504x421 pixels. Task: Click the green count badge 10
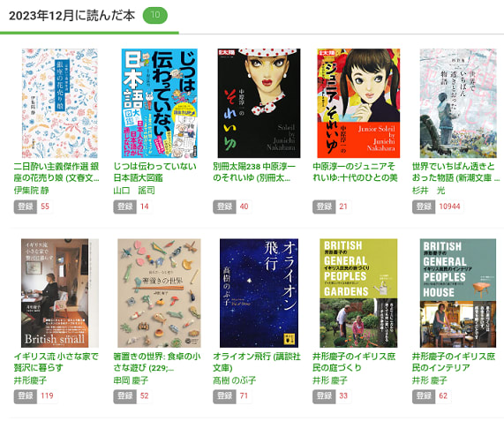(155, 15)
